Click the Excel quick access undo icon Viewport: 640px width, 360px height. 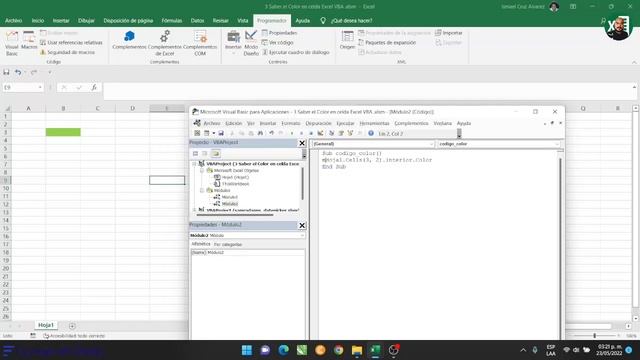click(x=18, y=72)
